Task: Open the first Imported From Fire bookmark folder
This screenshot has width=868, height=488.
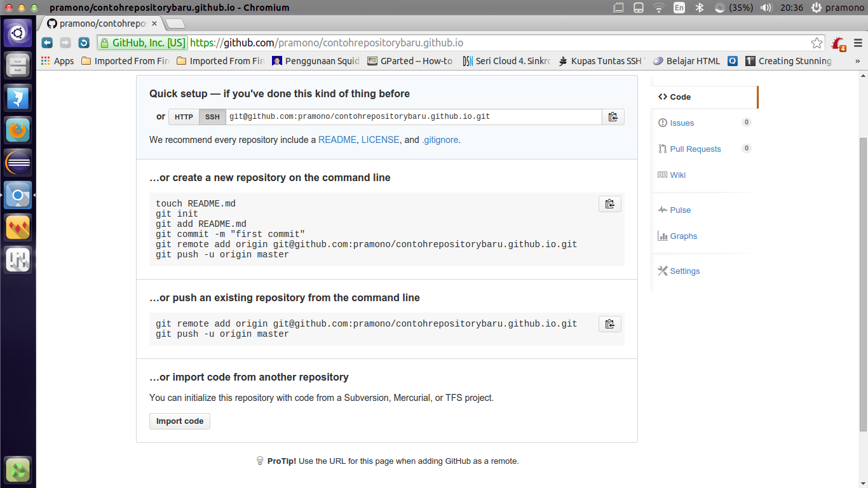Action: pyautogui.click(x=125, y=61)
